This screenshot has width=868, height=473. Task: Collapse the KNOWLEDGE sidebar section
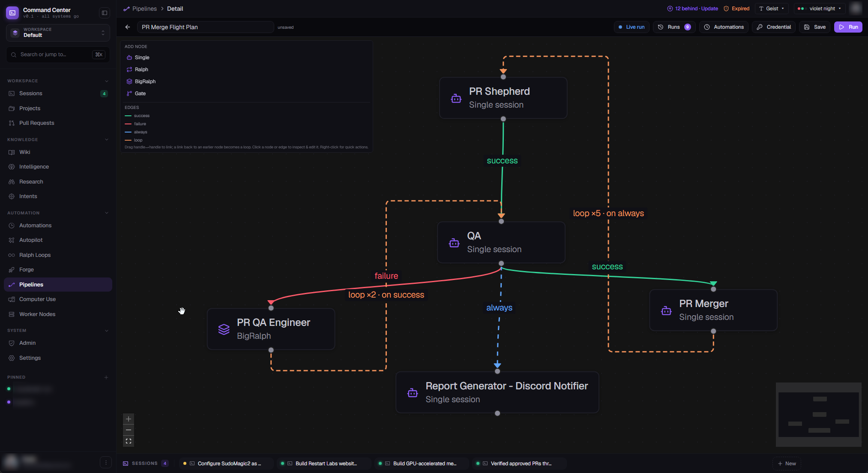coord(107,140)
